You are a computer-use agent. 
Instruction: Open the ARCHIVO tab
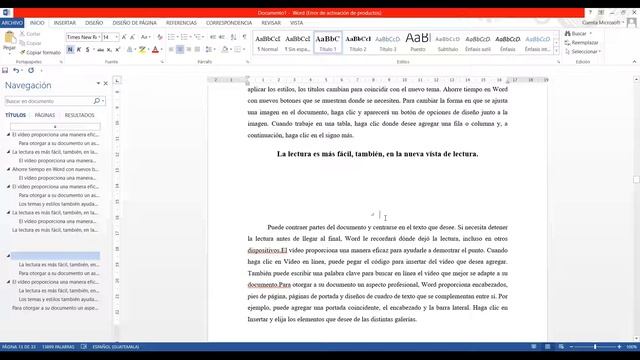coord(12,23)
